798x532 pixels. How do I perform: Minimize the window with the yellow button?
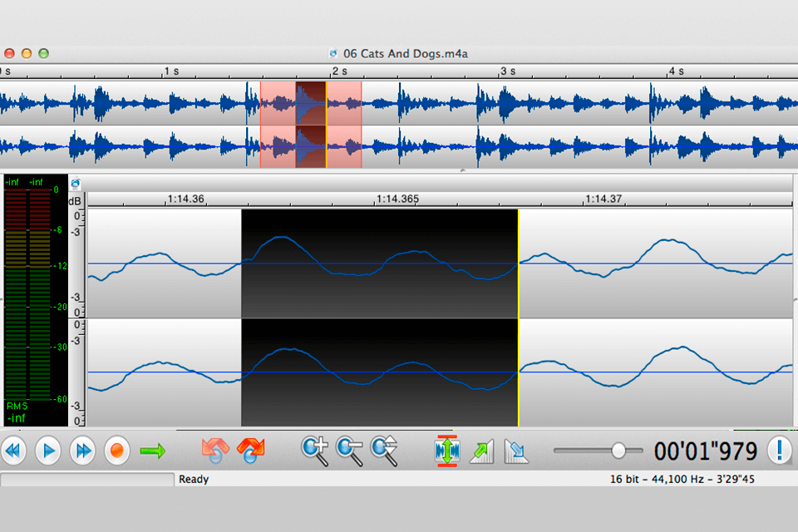click(x=27, y=53)
